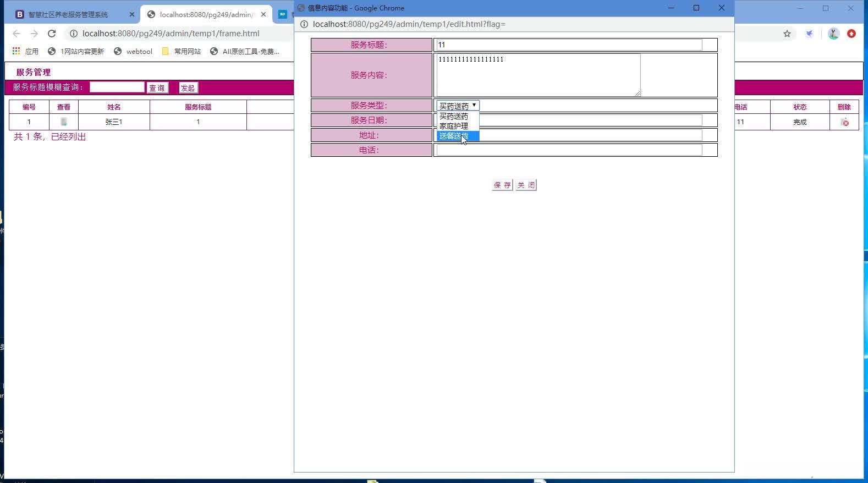Close the form with 关闭 button
Screen dimensions: 868x483
tap(526, 185)
